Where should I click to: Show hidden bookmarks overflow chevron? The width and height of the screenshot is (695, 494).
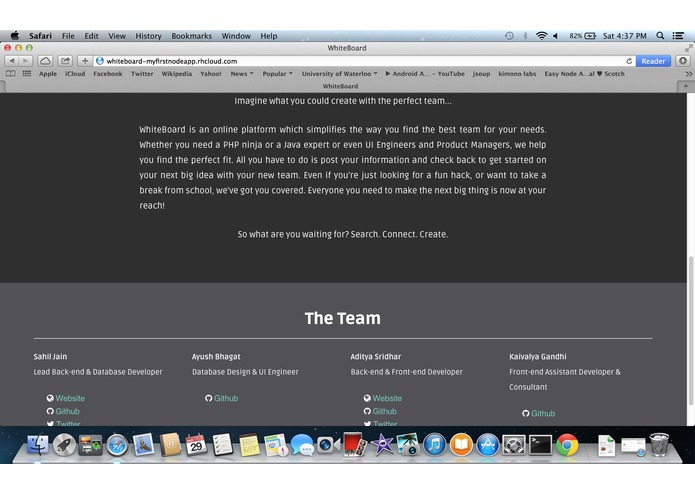(688, 74)
